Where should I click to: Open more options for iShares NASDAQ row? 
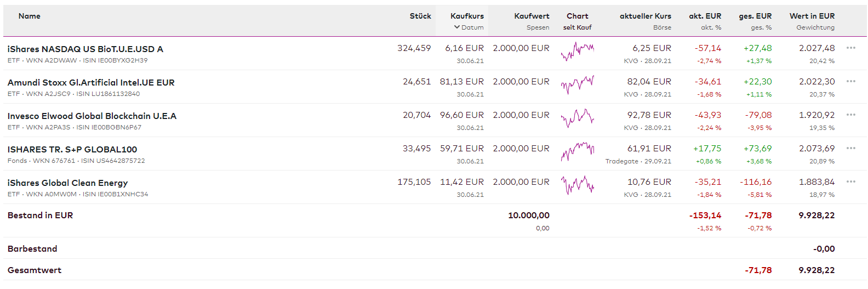850,48
